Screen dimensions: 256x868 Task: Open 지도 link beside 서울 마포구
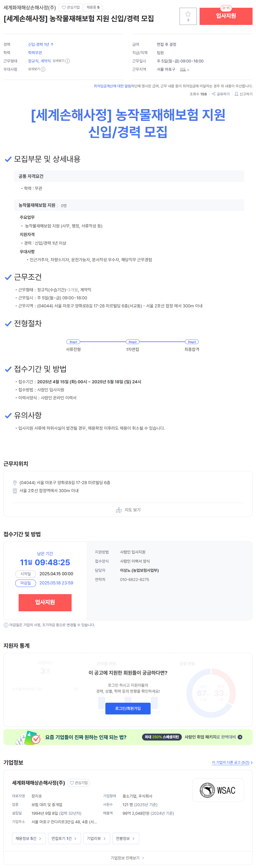184,69
